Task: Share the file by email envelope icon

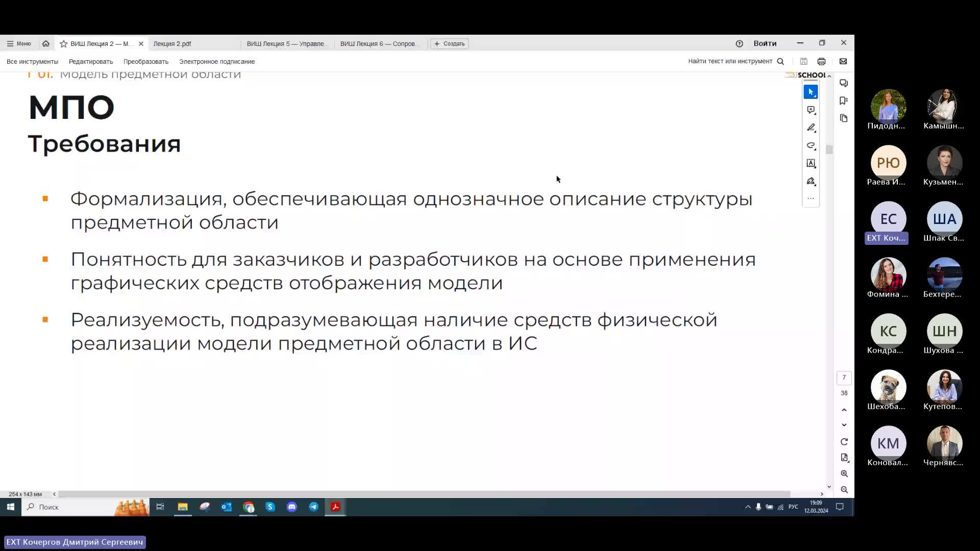Action: 843,61
